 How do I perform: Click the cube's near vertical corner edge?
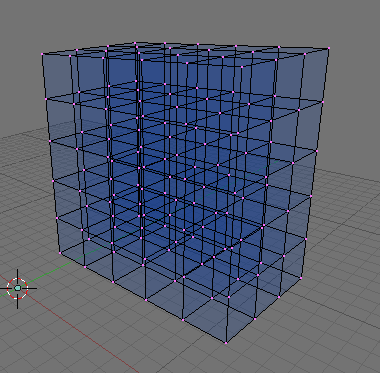234,204
